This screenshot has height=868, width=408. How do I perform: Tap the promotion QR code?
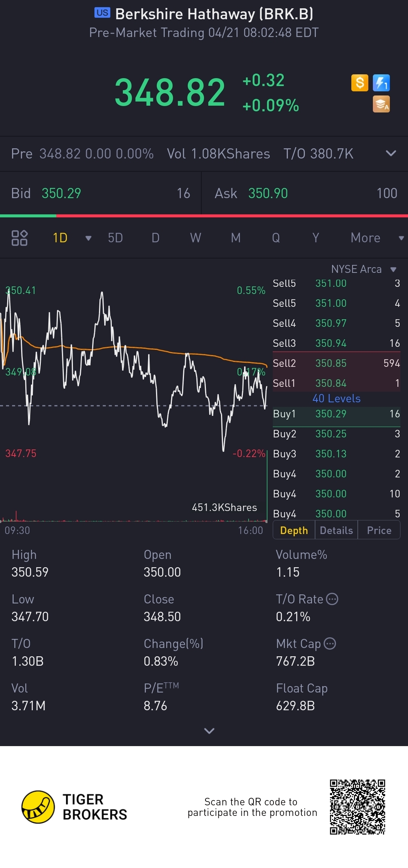pyautogui.click(x=357, y=807)
